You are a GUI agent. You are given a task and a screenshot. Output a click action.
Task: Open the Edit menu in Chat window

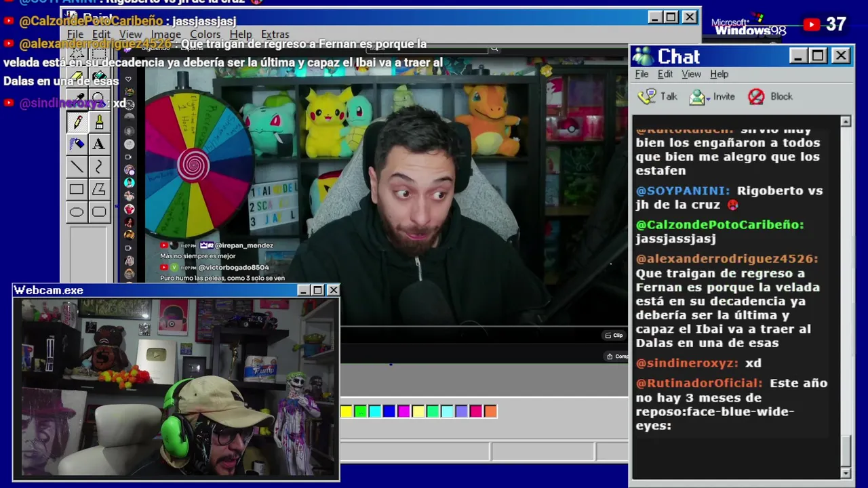(665, 74)
